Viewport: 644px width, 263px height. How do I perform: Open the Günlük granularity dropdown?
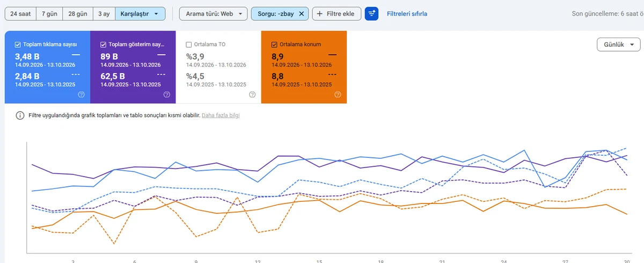click(618, 45)
